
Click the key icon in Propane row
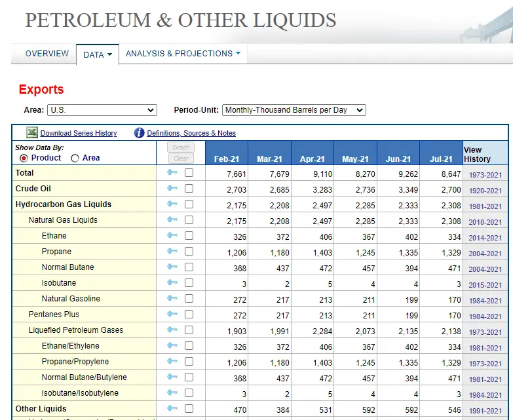pyautogui.click(x=172, y=251)
